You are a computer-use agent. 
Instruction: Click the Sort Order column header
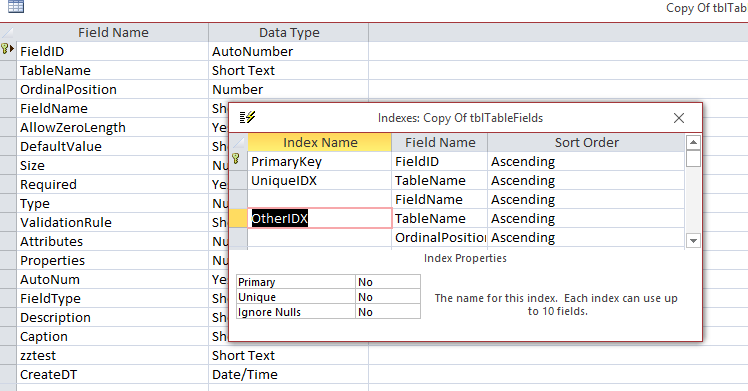[x=586, y=143]
